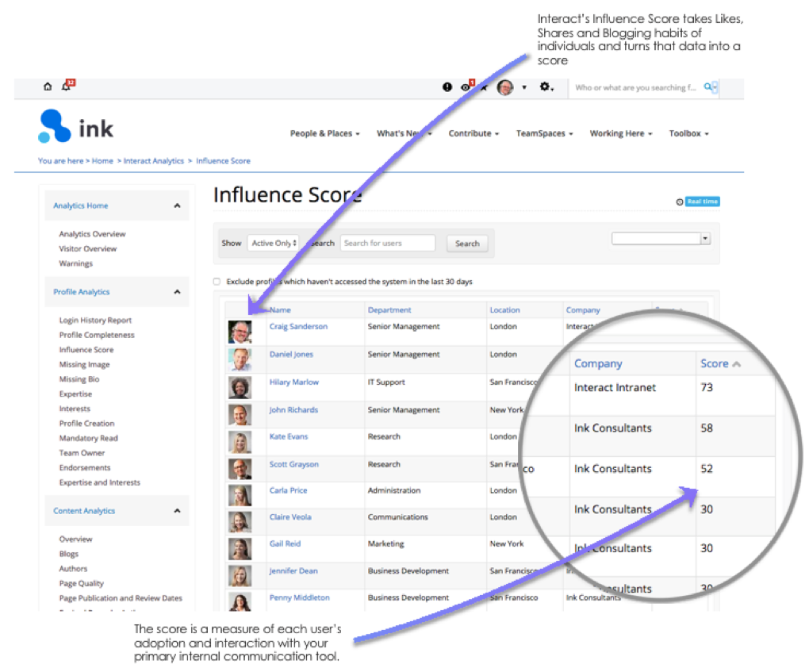Open the Active Only dropdown
The width and height of the screenshot is (809, 672).
[x=274, y=243]
